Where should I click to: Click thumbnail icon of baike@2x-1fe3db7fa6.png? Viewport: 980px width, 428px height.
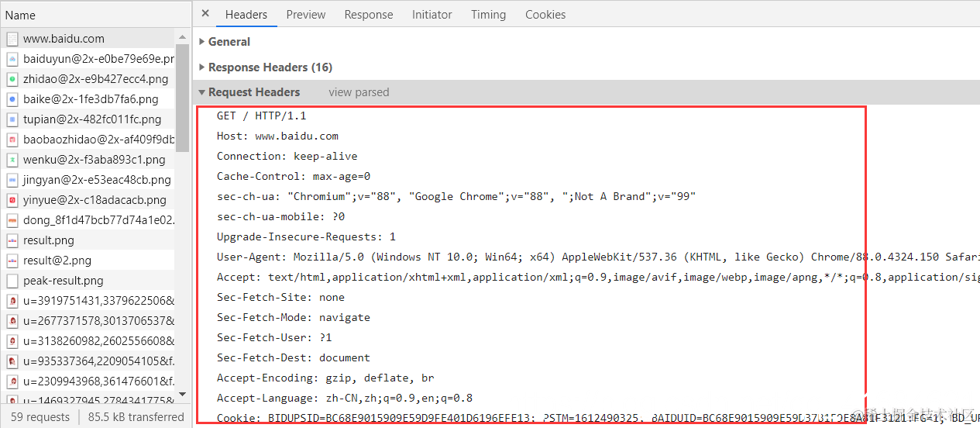click(x=12, y=99)
